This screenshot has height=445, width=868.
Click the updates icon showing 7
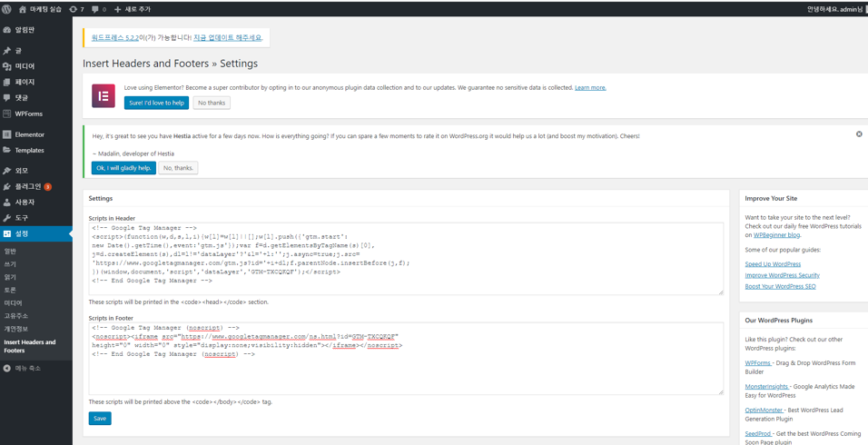[x=73, y=9]
